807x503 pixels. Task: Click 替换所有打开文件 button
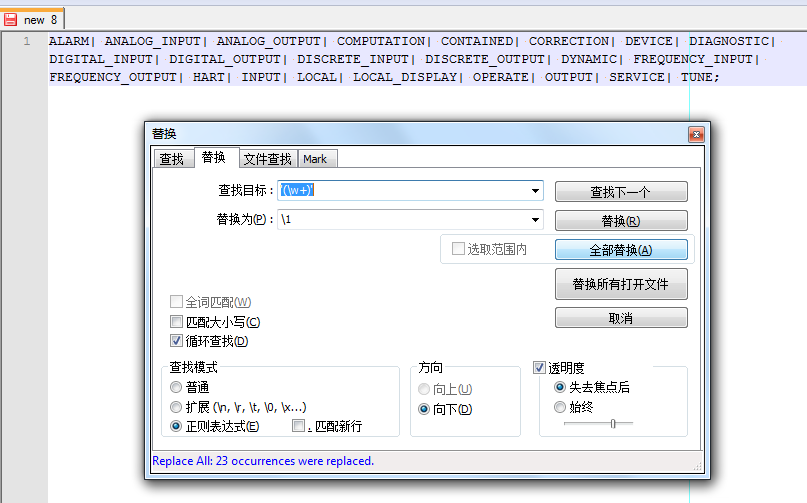pyautogui.click(x=620, y=284)
